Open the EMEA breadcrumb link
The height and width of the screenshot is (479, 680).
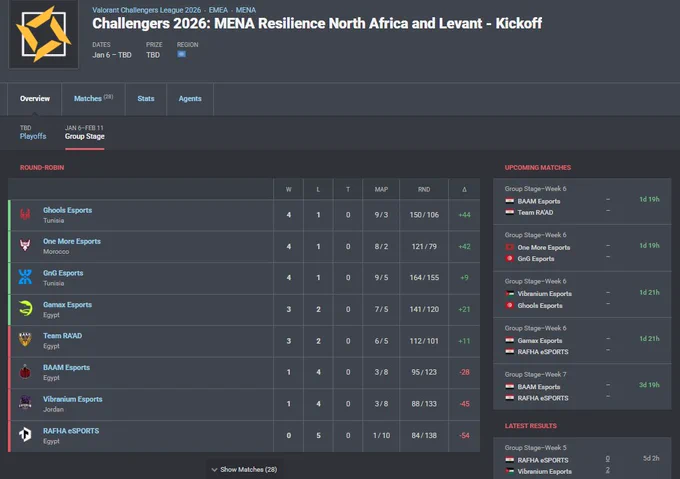[218, 10]
